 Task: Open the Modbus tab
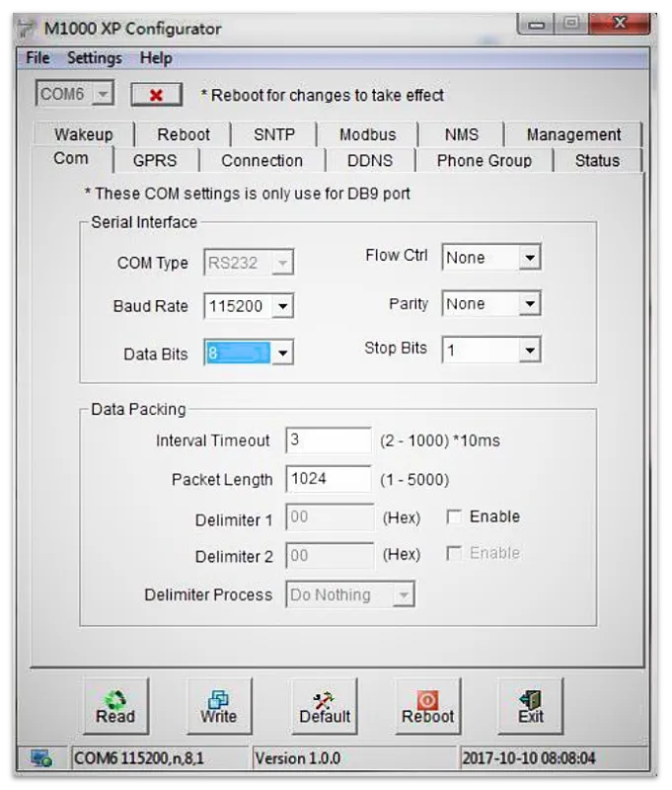[x=367, y=135]
